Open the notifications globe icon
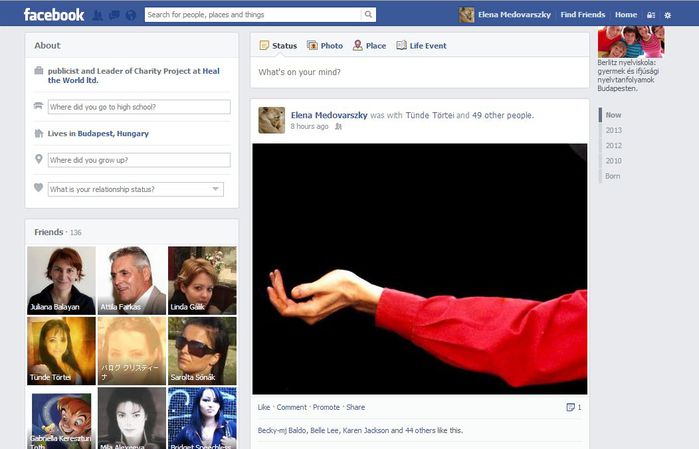Screen dimensions: 699x449 (131, 16)
